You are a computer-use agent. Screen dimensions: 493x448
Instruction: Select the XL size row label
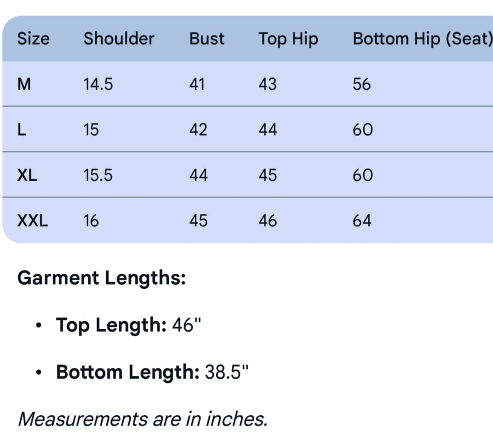coord(27,175)
